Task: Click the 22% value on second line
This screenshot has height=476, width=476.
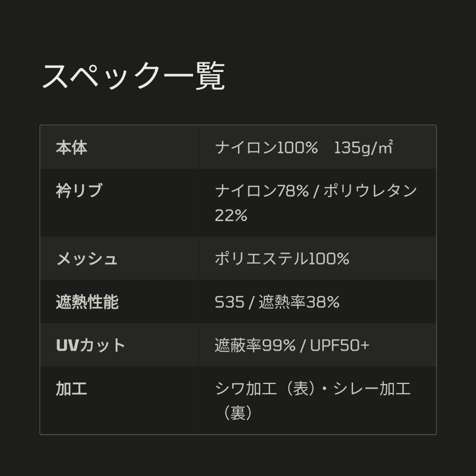Action: (x=231, y=216)
